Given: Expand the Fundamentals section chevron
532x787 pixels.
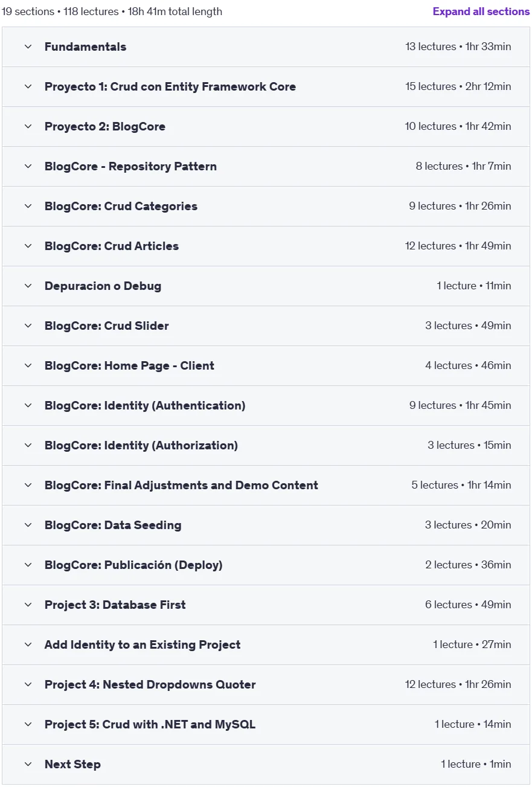Looking at the screenshot, I should coord(28,47).
